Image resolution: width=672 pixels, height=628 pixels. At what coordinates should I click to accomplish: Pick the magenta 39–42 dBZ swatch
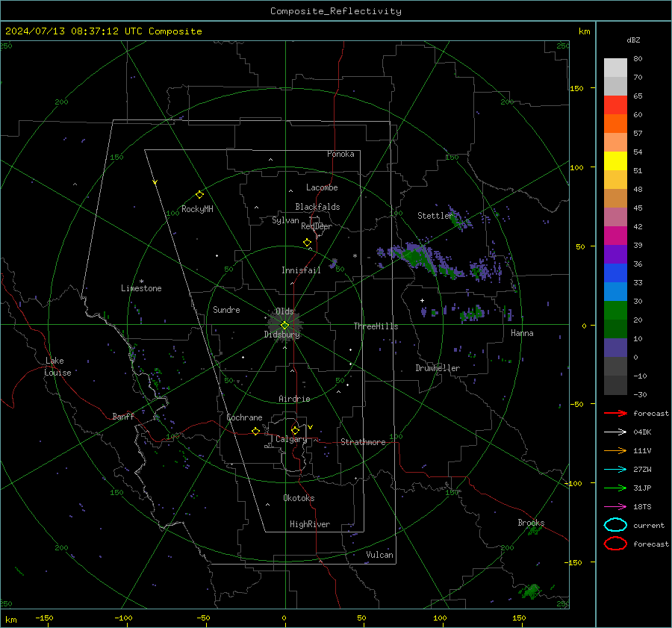click(x=615, y=236)
